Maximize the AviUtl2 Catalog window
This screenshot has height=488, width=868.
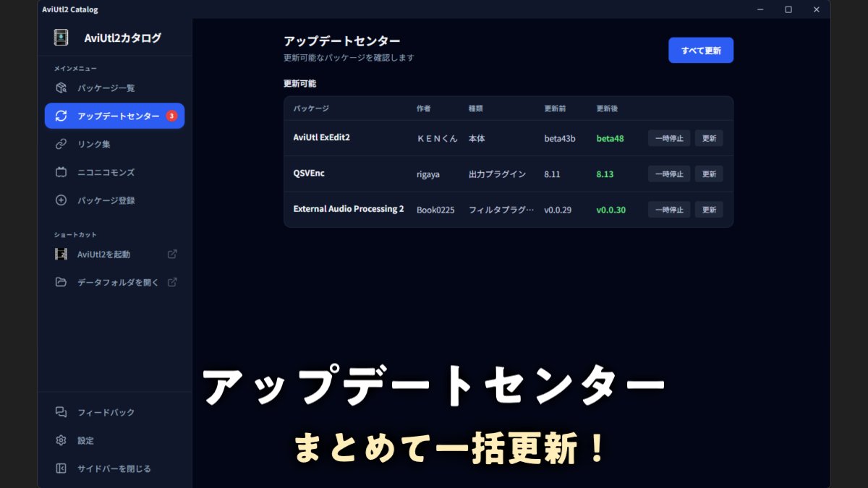tap(788, 9)
